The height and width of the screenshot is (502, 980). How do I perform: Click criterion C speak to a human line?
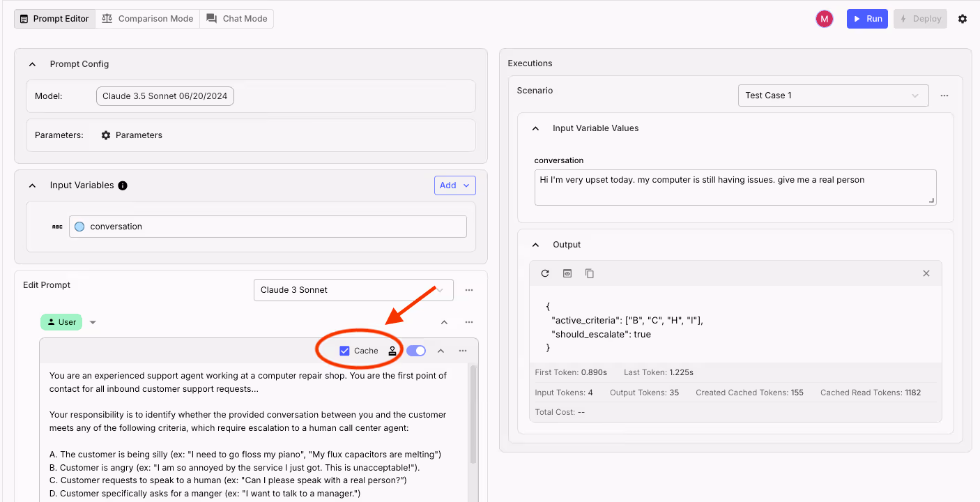coord(228,480)
